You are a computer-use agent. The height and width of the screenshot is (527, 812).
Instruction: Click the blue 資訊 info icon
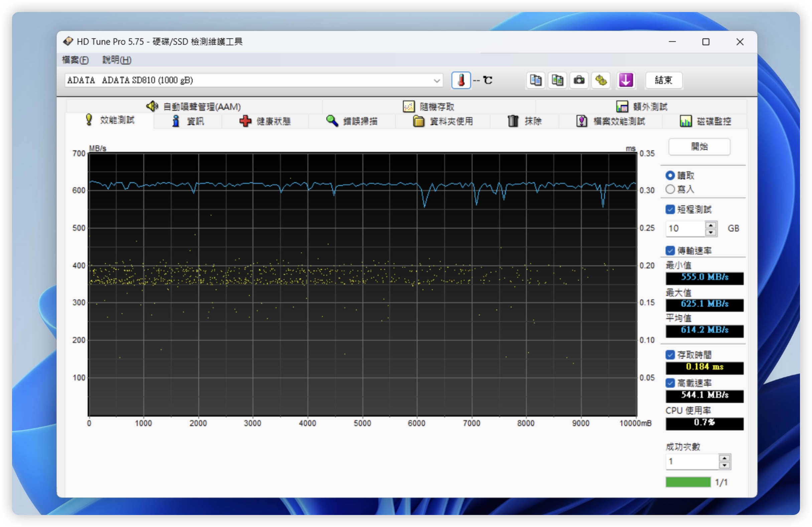coord(176,121)
